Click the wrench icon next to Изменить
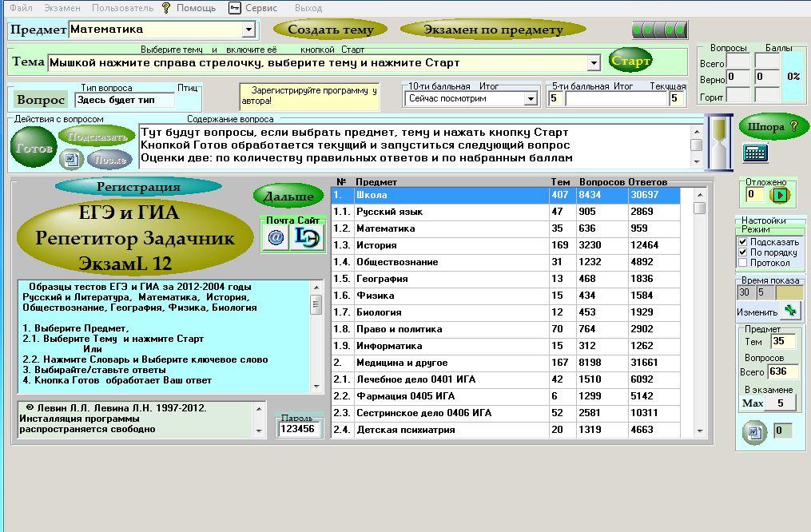The height and width of the screenshot is (532, 811). pyautogui.click(x=790, y=311)
